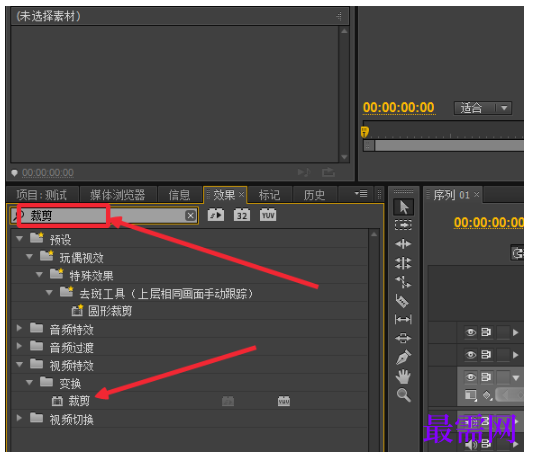Viewport: 535px width, 460px height.
Task: Close the 序列 01 tab
Action: pos(477,195)
